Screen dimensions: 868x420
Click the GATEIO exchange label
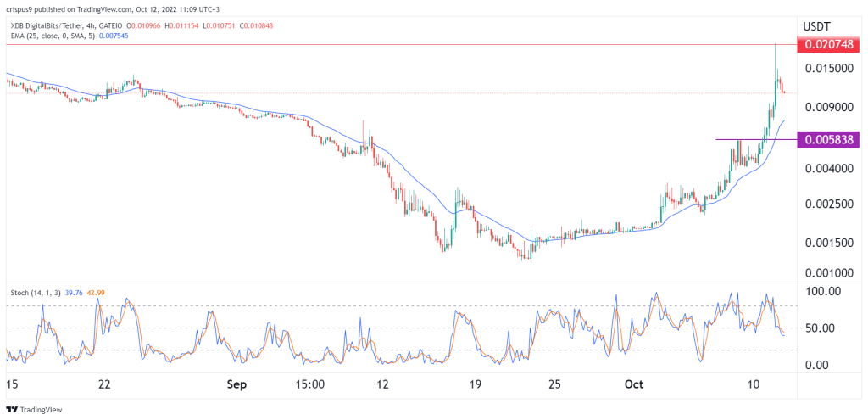tap(109, 25)
